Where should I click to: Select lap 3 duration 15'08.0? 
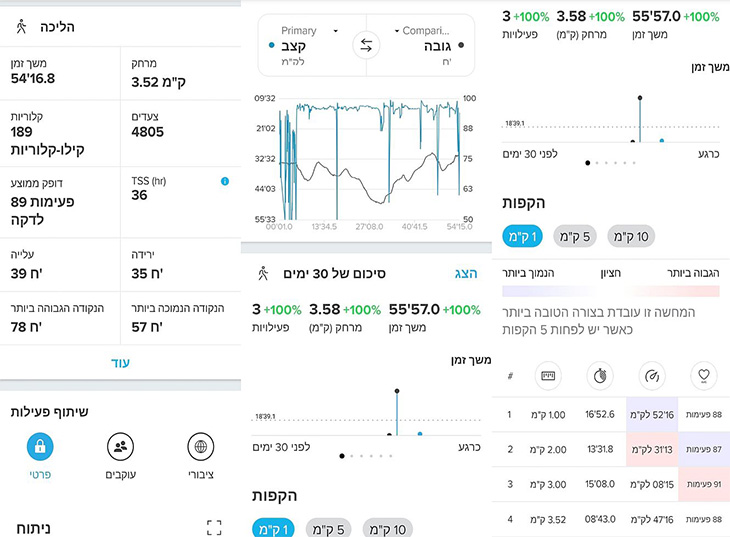point(600,484)
